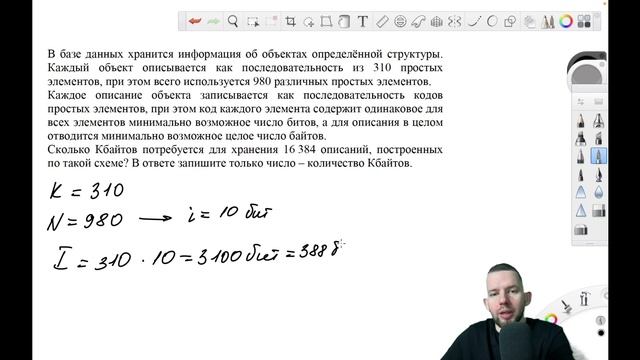Image resolution: width=640 pixels, height=360 pixels.
Task: Open the Perspective Guides tool
Action: coord(436,21)
